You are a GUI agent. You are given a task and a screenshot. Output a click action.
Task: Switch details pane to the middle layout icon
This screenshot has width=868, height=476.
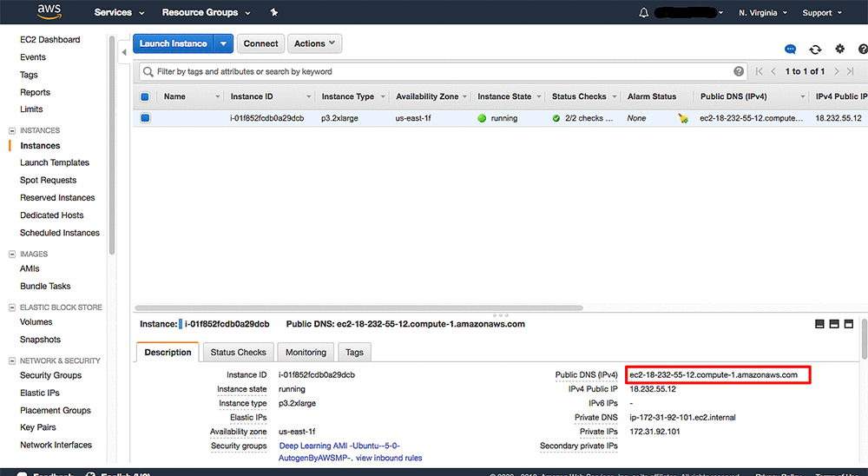tap(834, 324)
